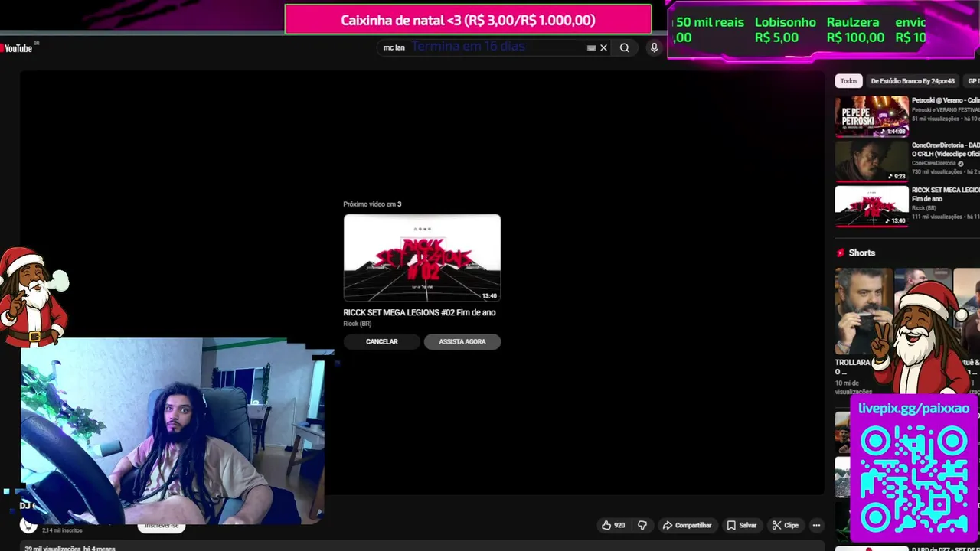Click the dislike thumbs-down button
Screen dimensions: 980x551
pos(642,525)
